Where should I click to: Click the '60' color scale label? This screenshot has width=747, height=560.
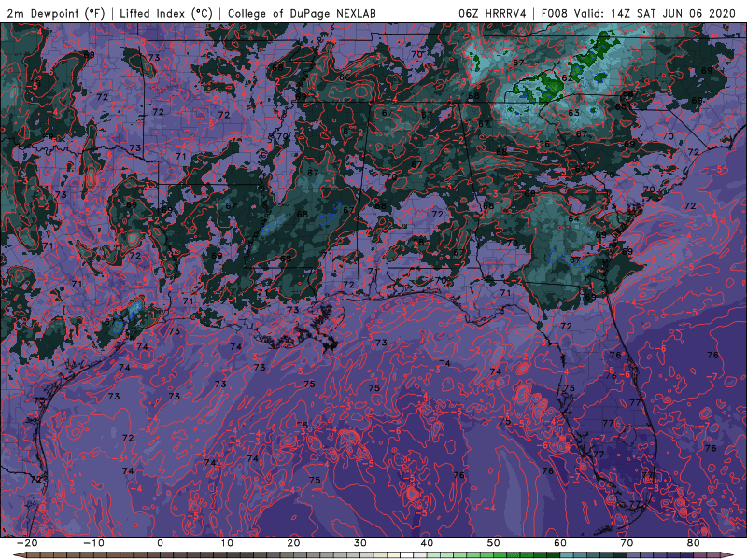[560, 543]
